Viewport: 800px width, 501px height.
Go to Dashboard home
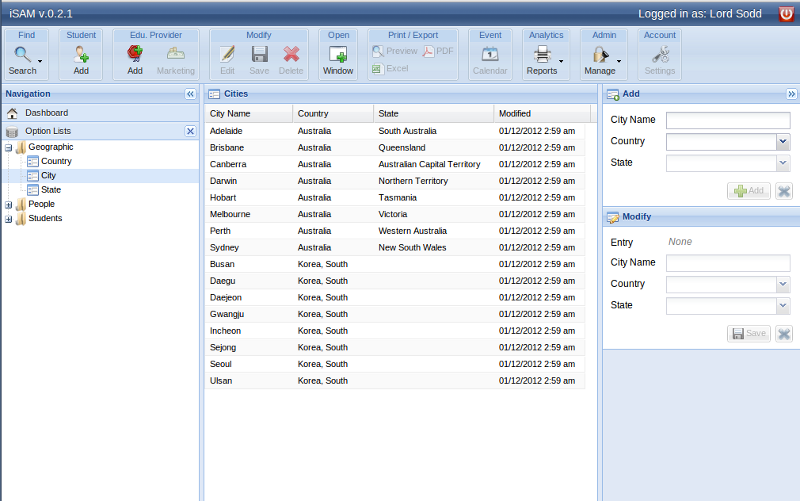click(101, 113)
